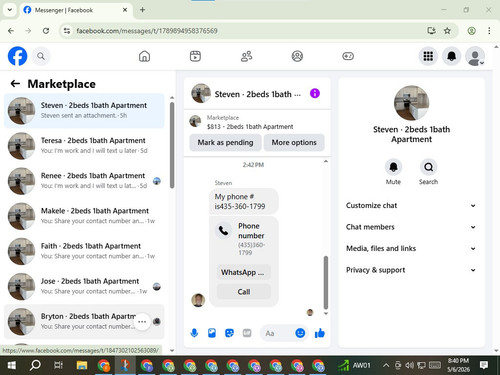Open Faith's 2beds 1bath conversation
Screen dimensions: 500x375
point(84,251)
